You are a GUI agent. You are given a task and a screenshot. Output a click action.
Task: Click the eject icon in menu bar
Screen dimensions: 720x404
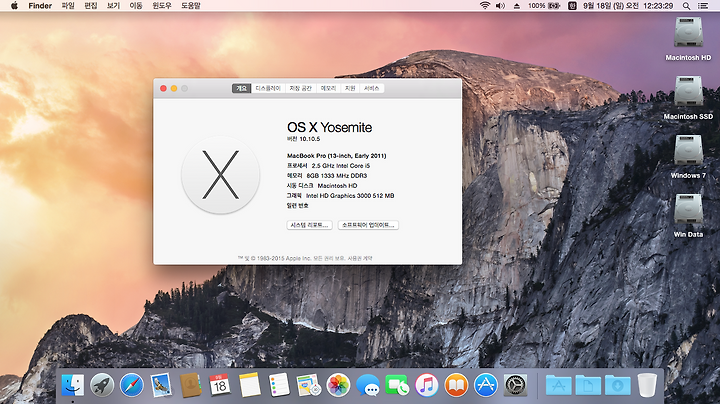pos(517,6)
